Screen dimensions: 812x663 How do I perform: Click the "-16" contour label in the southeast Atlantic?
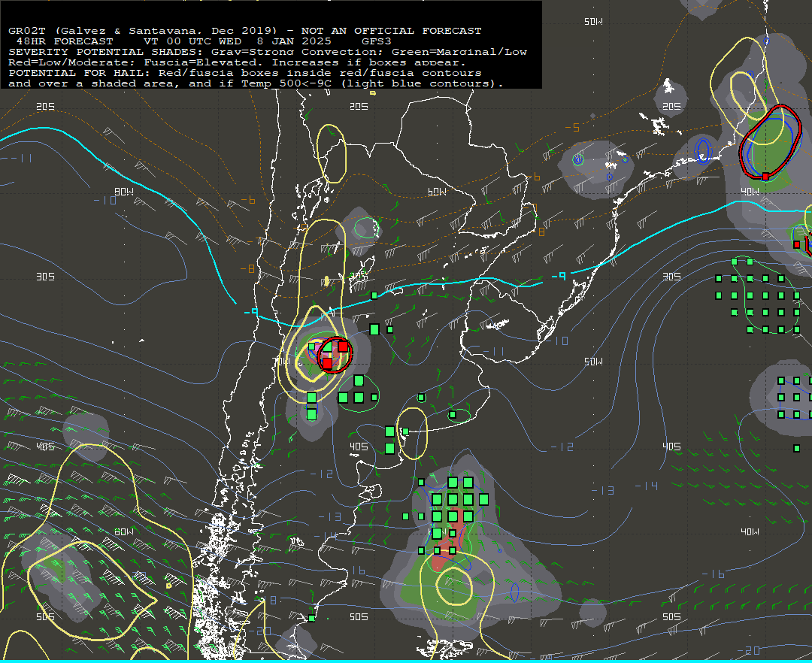coord(713,574)
